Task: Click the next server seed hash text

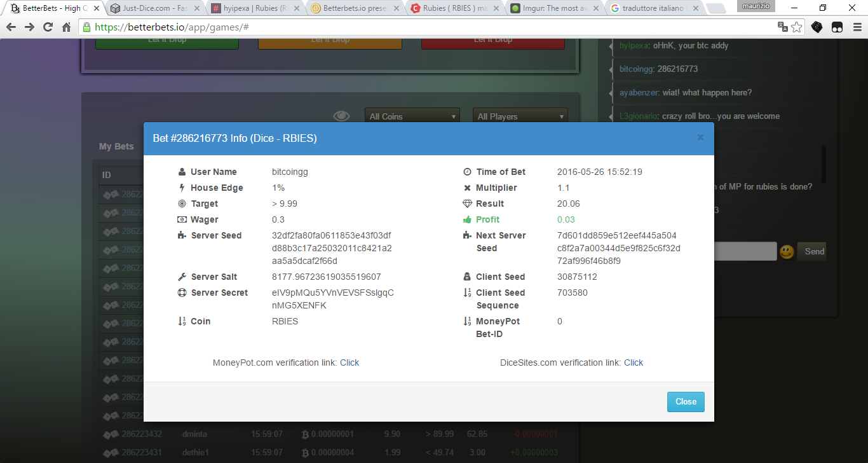Action: pyautogui.click(x=618, y=248)
